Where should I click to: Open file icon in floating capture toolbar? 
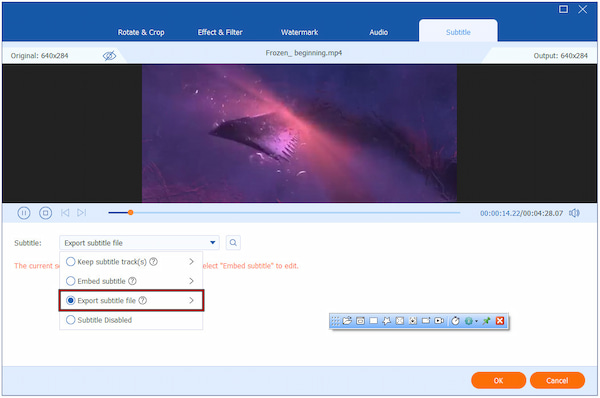pyautogui.click(x=347, y=321)
